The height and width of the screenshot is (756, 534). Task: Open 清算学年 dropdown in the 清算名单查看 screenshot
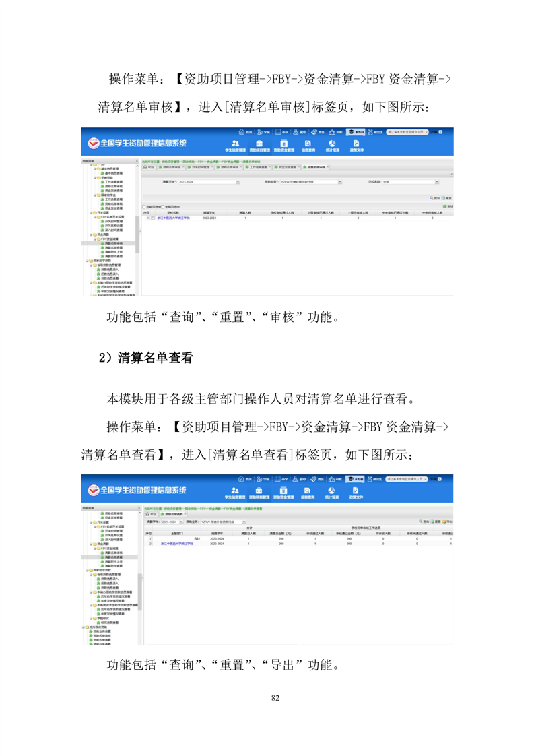tap(182, 522)
